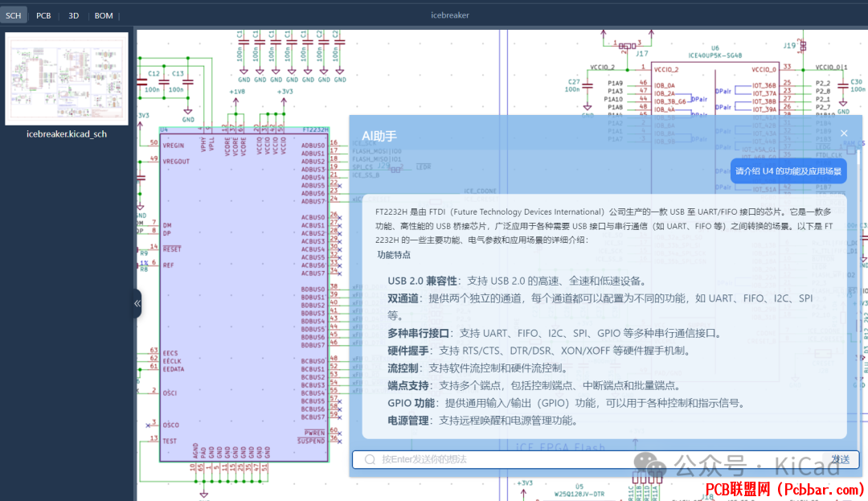Click the 发送 send button
The width and height of the screenshot is (868, 501).
click(x=840, y=459)
